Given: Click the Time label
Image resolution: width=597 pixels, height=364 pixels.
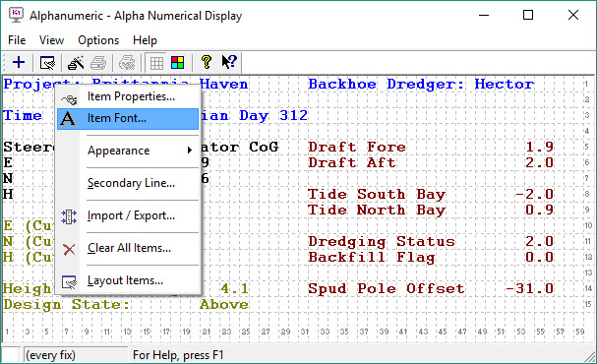Looking at the screenshot, I should point(23,115).
